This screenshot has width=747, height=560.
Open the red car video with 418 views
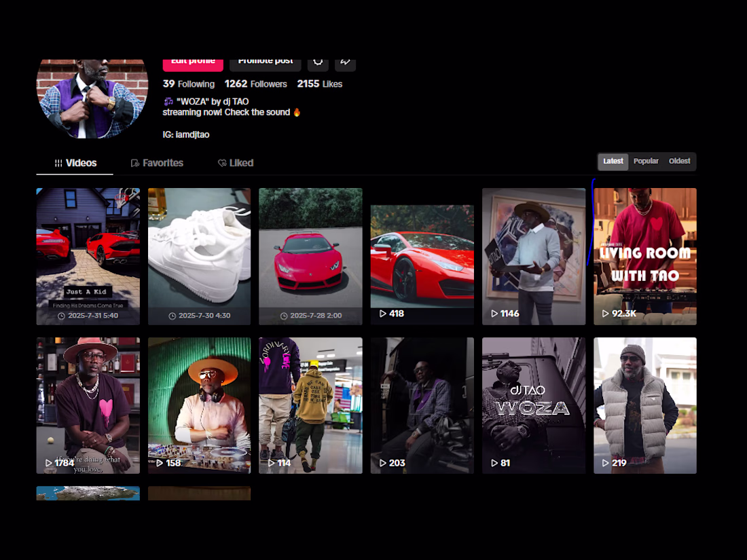coord(422,265)
